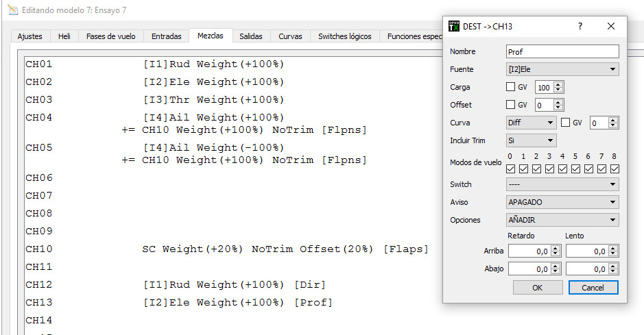This screenshot has width=644, height=335.
Task: Click the dialog help question mark button
Action: (580, 26)
